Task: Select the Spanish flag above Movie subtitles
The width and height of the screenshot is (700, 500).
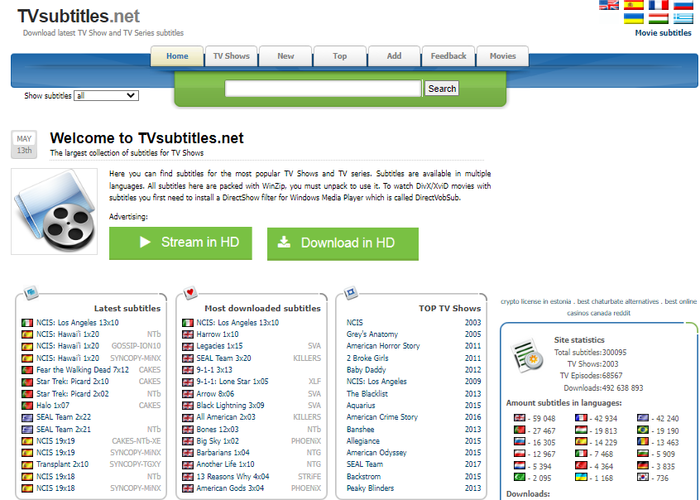Action: click(x=633, y=5)
